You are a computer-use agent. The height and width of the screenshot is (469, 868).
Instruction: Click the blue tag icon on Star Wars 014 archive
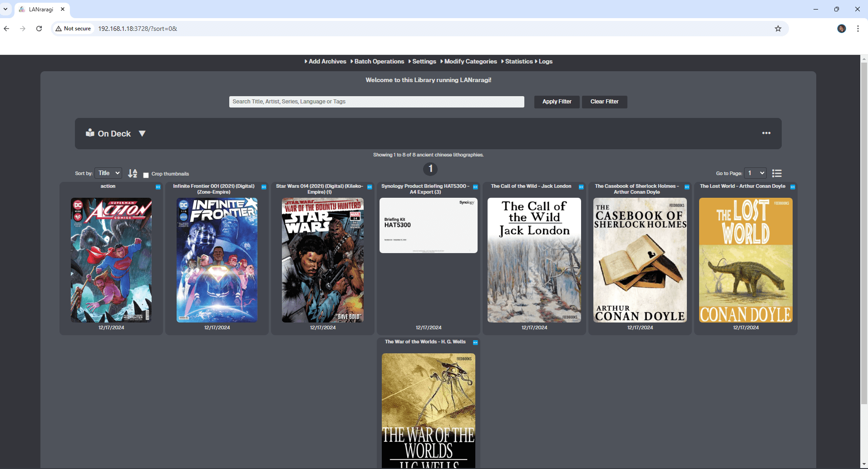pyautogui.click(x=370, y=187)
